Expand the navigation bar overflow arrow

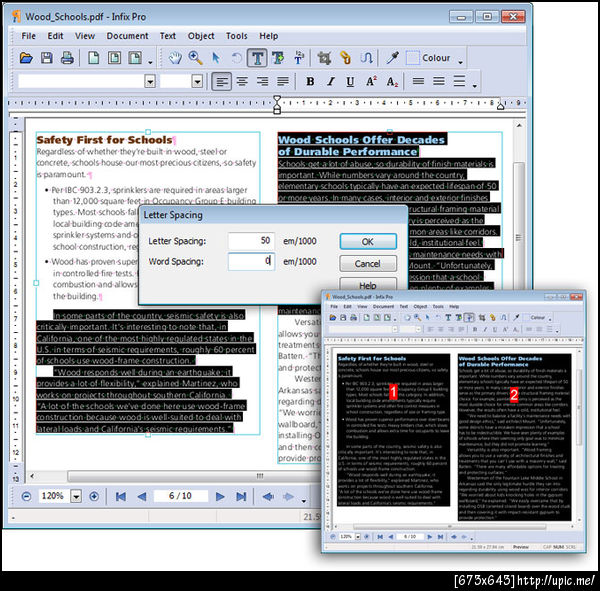pos(304,501)
